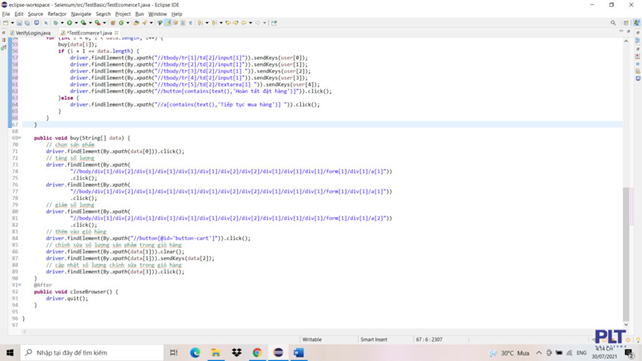Launch Debug with the bug icon
Viewport: 642px width, 361px height.
(x=56, y=23)
